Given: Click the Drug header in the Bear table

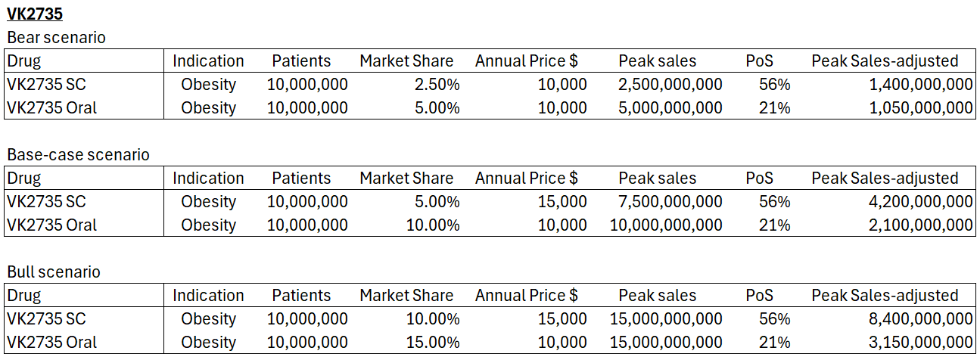Looking at the screenshot, I should 23,61.
